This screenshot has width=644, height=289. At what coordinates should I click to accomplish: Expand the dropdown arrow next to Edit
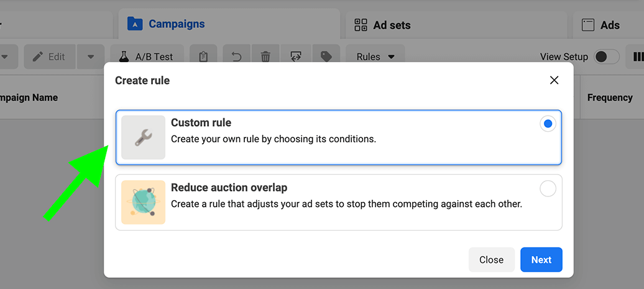[91, 57]
